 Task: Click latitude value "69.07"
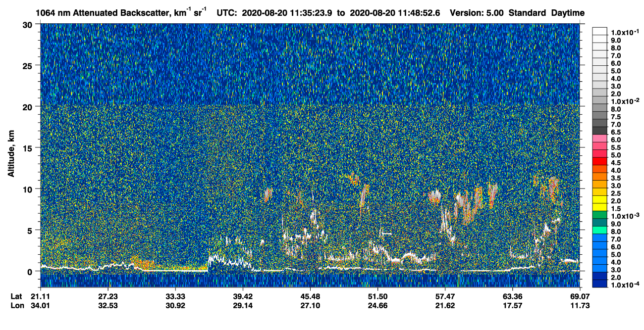click(580, 296)
